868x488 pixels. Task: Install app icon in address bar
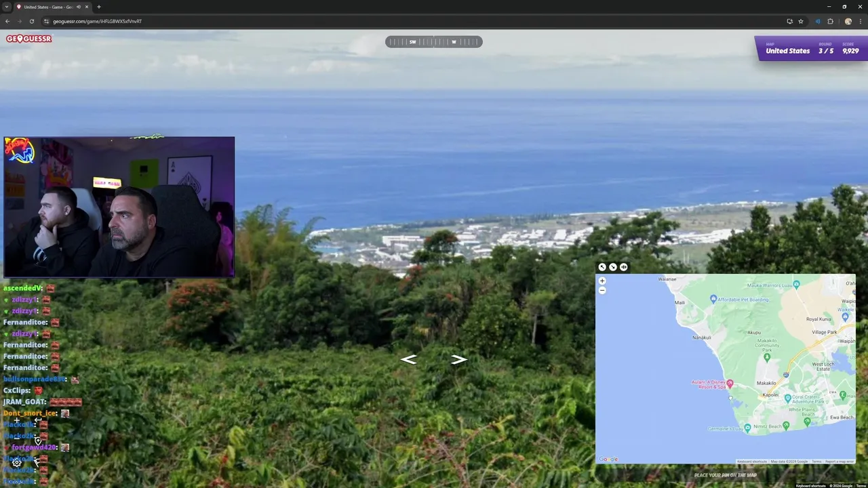click(x=789, y=21)
